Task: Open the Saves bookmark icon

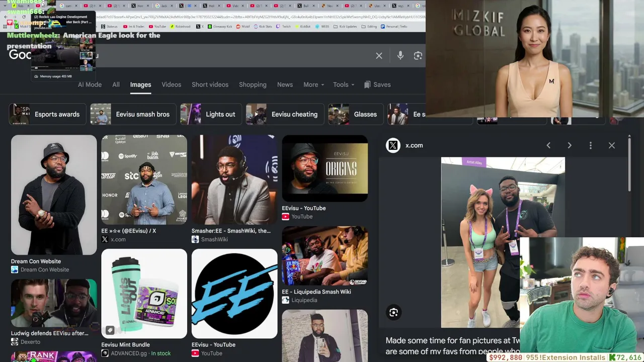Action: point(367,84)
